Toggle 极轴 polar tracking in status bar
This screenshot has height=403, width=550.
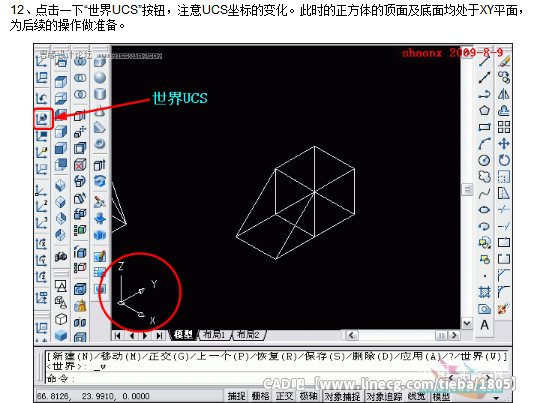(x=308, y=396)
